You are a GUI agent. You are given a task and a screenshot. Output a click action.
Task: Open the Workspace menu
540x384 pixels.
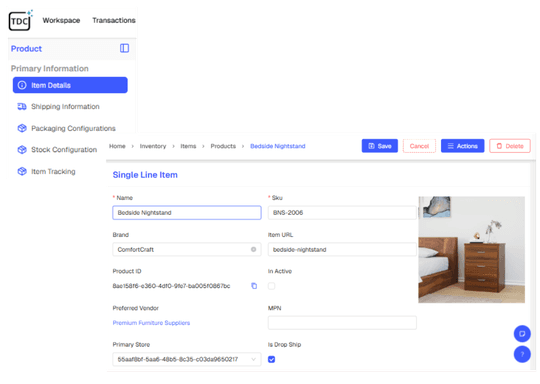[61, 20]
